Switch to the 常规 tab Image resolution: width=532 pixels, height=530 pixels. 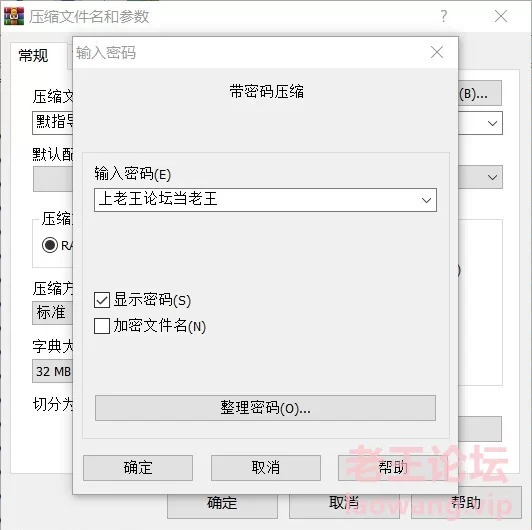33,56
